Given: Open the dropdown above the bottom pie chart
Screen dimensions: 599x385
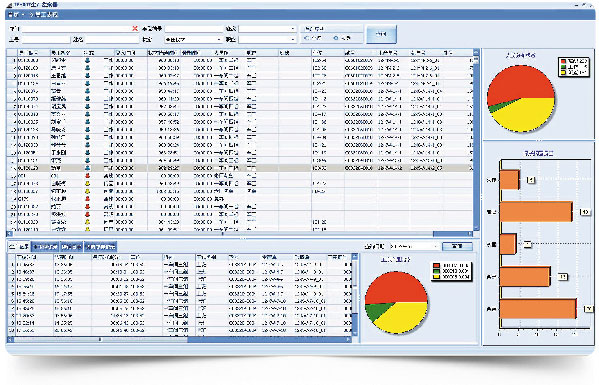Looking at the screenshot, I should click(x=414, y=246).
